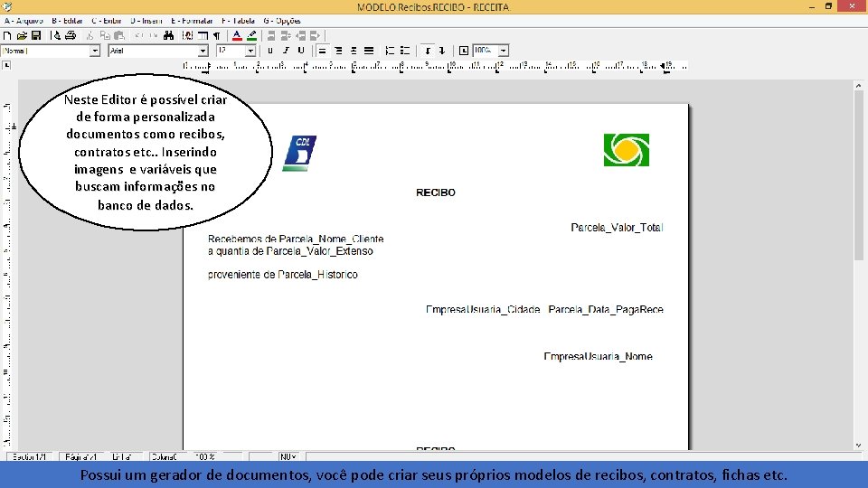Viewport: 868px width, 488px height.
Task: Change font color with red A icon
Action: pos(237,35)
